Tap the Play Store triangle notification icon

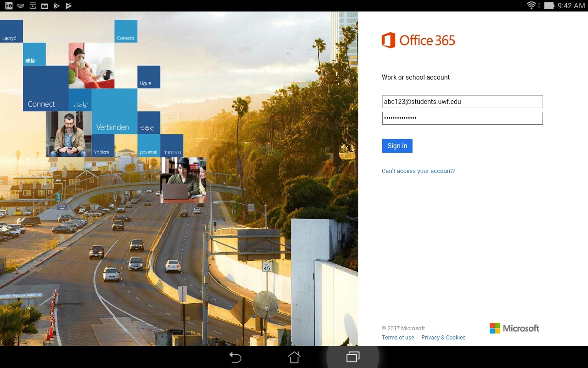point(57,6)
